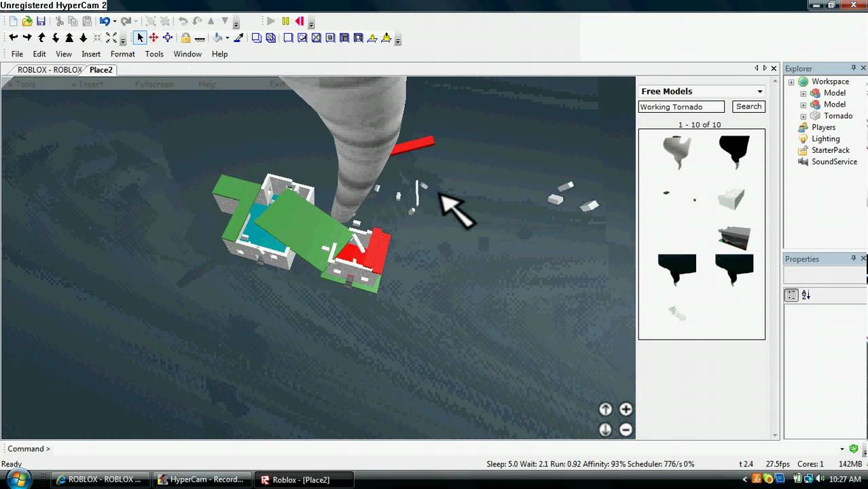This screenshot has height=489, width=868.
Task: Click the alphabetical sort properties icon
Action: pos(806,295)
